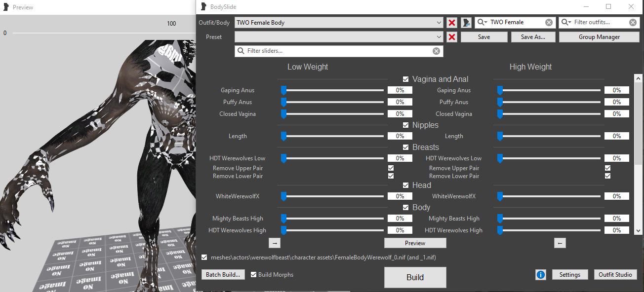Toggle the Body category checkbox
The width and height of the screenshot is (644, 292).
click(x=406, y=208)
